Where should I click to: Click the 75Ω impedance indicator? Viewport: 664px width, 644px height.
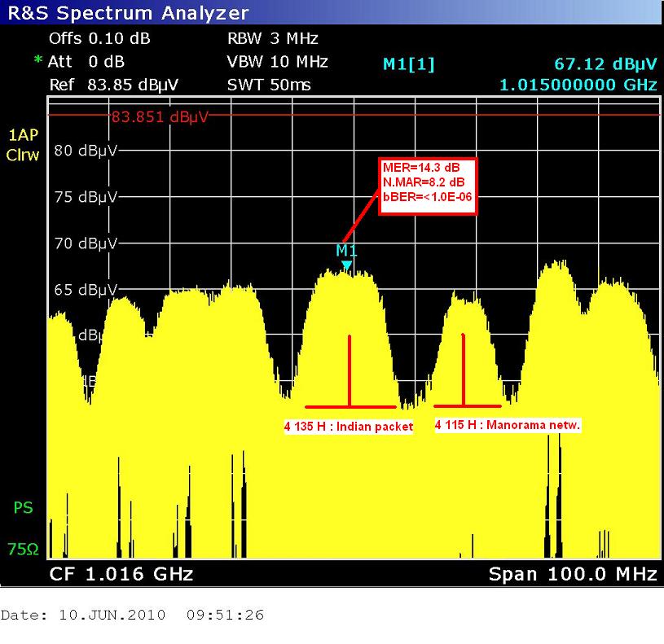click(22, 550)
